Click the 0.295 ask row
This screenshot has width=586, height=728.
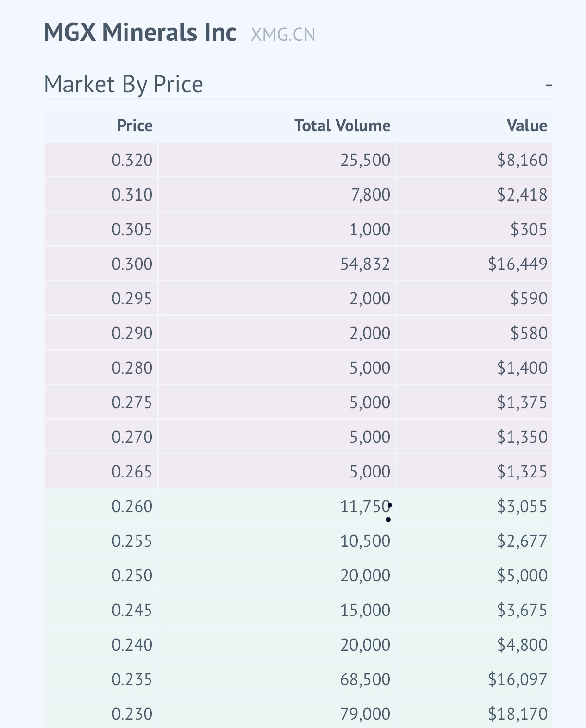coord(132,298)
